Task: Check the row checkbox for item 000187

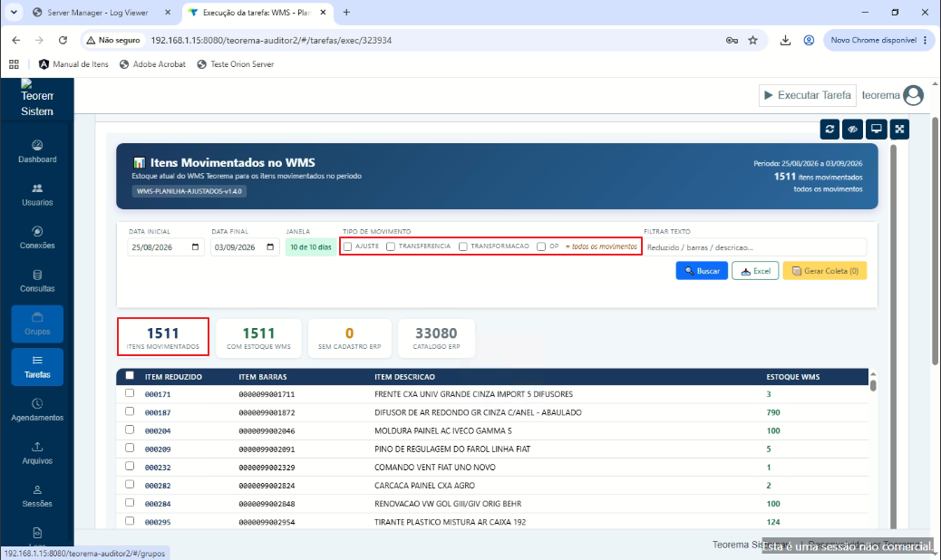Action: pos(130,411)
